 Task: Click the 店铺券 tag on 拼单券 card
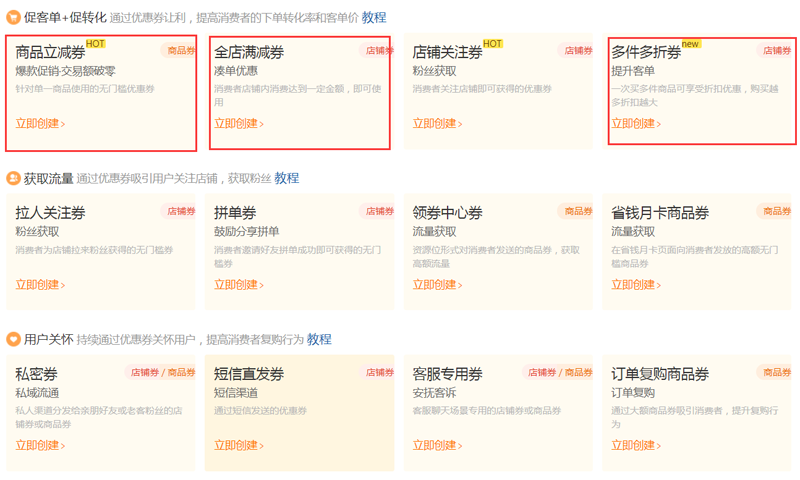pos(378,211)
